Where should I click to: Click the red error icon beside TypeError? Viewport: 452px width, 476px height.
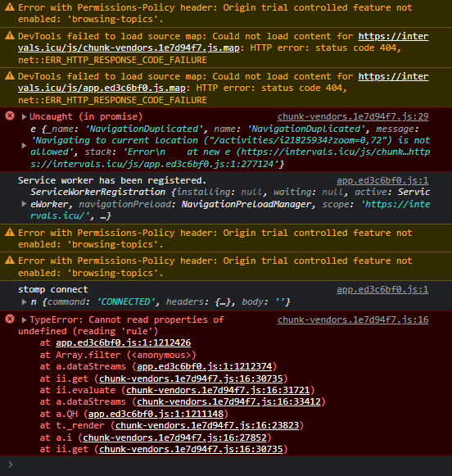[x=10, y=319]
